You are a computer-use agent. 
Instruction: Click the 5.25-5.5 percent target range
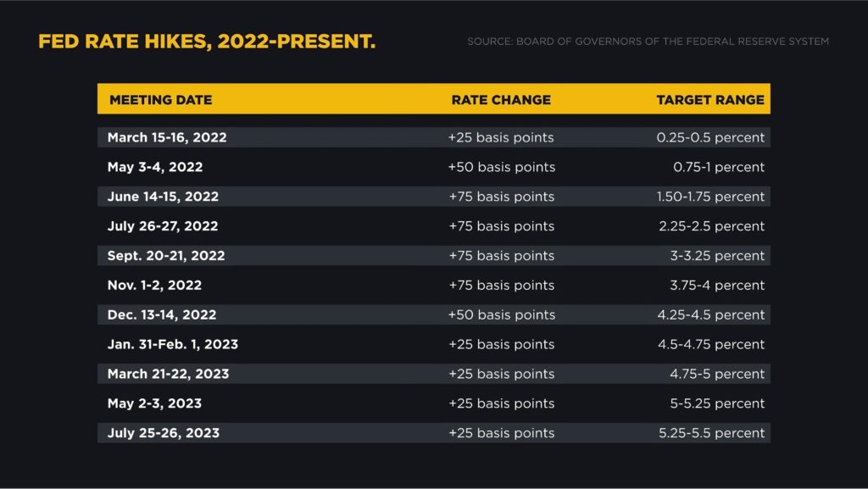711,433
